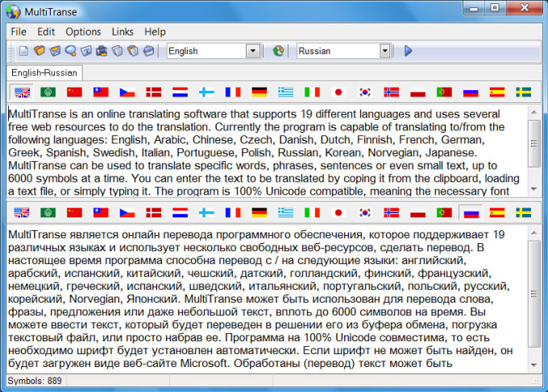This screenshot has width=548, height=392.
Task: Choose Italian flag in the translation flag row
Action: point(312,213)
